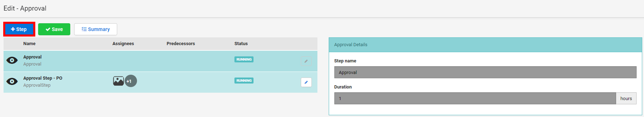Click the blue + Step button
The width and height of the screenshot is (644, 117).
19,29
